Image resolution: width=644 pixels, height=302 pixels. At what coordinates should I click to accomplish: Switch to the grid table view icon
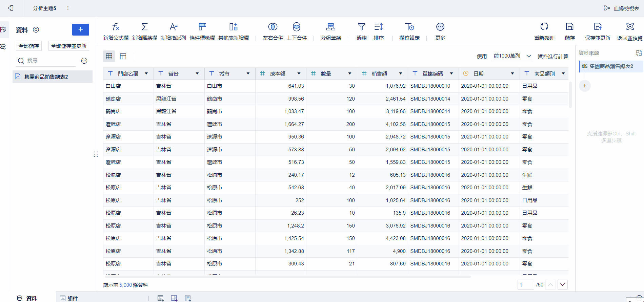(x=109, y=56)
